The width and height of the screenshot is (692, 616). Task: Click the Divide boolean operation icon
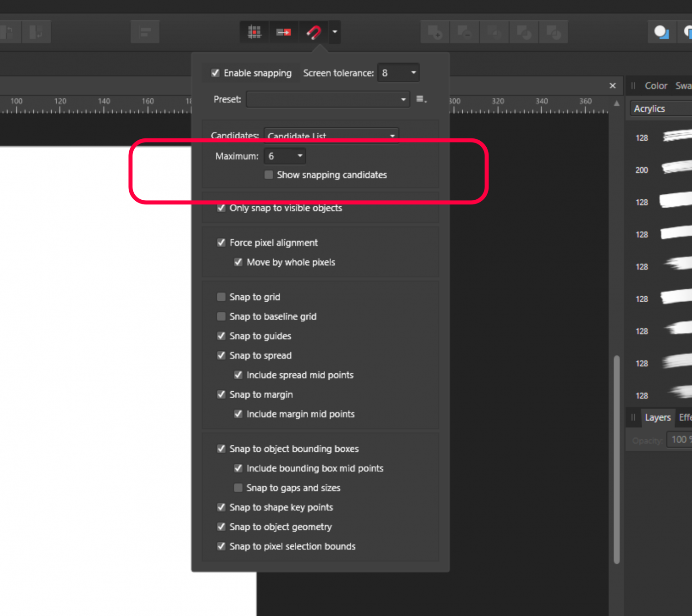pos(553,32)
